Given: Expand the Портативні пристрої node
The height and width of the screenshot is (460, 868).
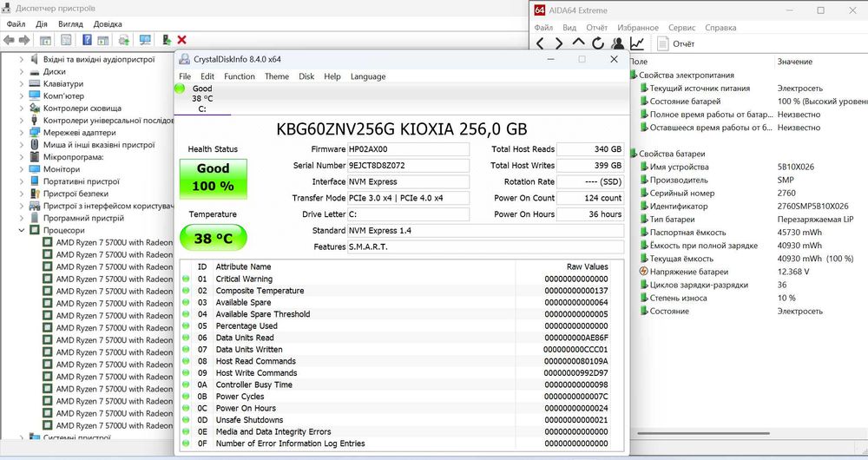Looking at the screenshot, I should click(x=22, y=181).
